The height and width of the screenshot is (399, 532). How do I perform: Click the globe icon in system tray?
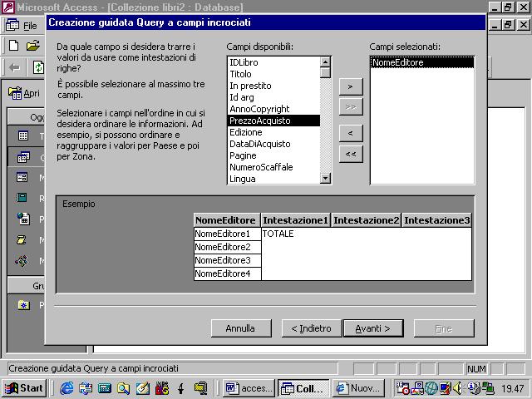coord(431,388)
